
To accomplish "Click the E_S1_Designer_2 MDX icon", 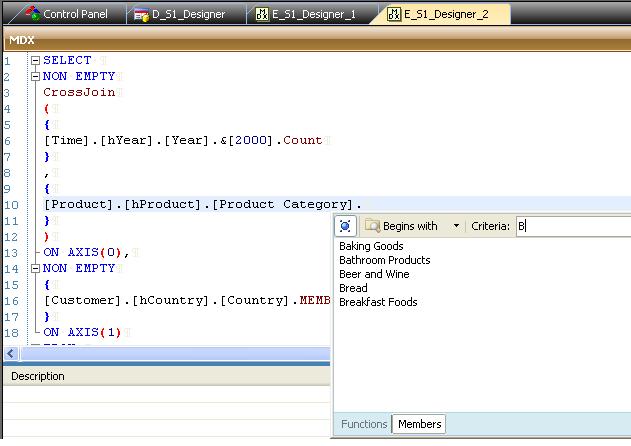I will tap(394, 14).
